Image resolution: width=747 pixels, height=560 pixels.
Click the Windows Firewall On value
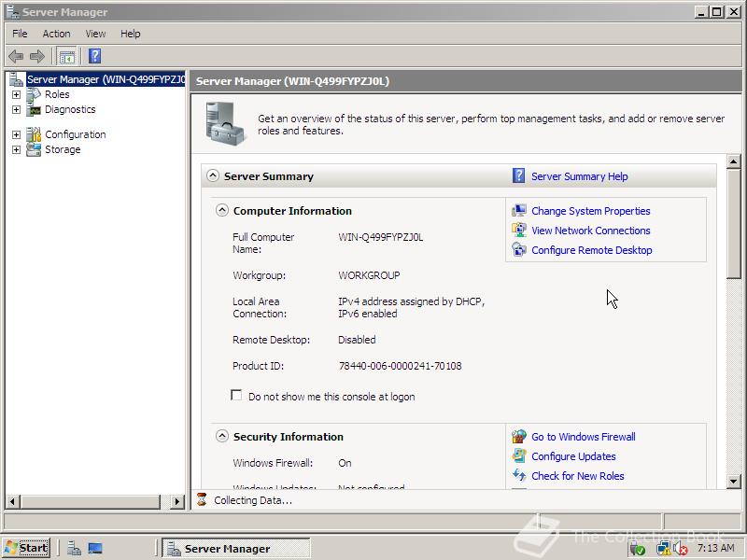[x=345, y=463]
